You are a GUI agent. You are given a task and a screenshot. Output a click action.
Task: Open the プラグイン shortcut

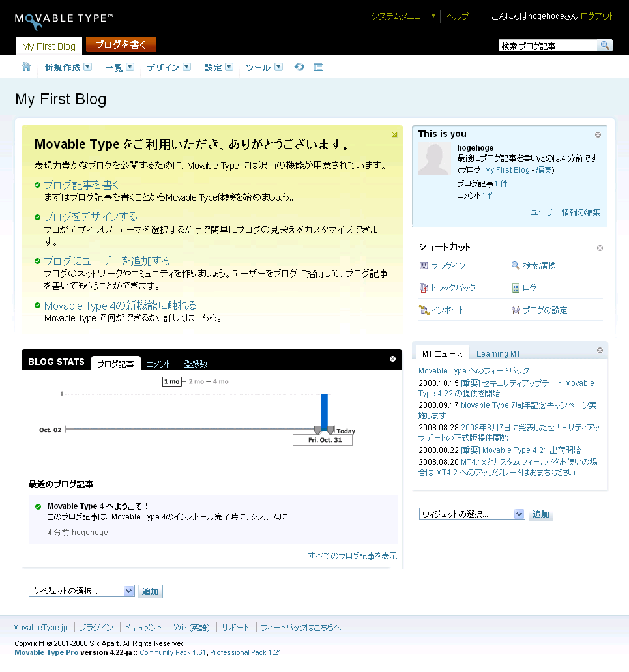tap(442, 266)
